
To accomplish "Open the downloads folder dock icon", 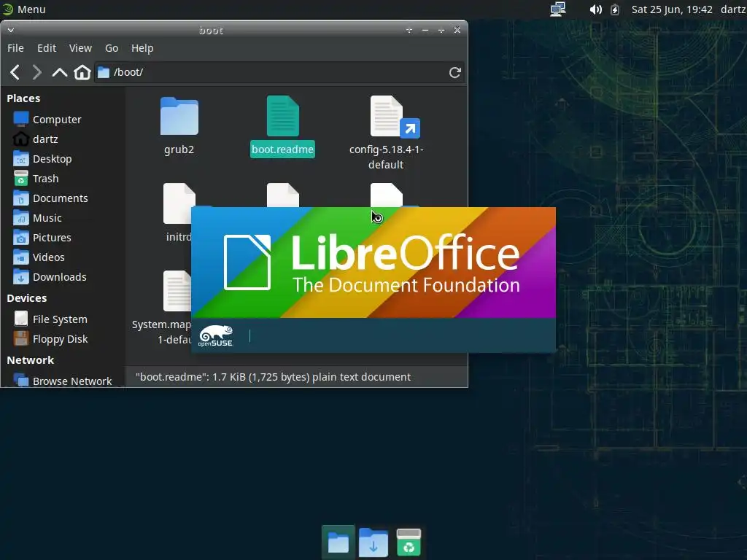I will (373, 542).
